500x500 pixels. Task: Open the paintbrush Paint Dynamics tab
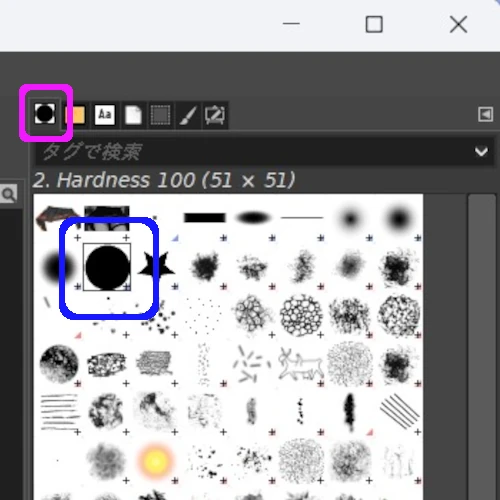click(188, 115)
